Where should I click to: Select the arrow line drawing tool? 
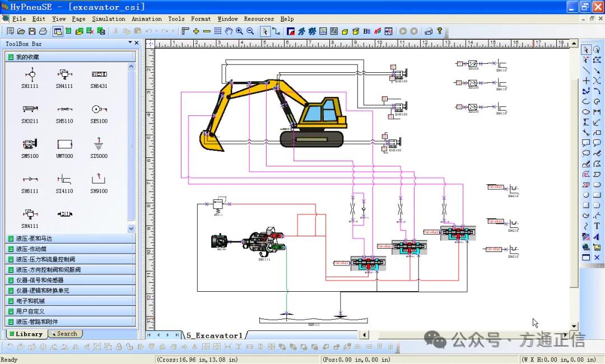point(597,70)
